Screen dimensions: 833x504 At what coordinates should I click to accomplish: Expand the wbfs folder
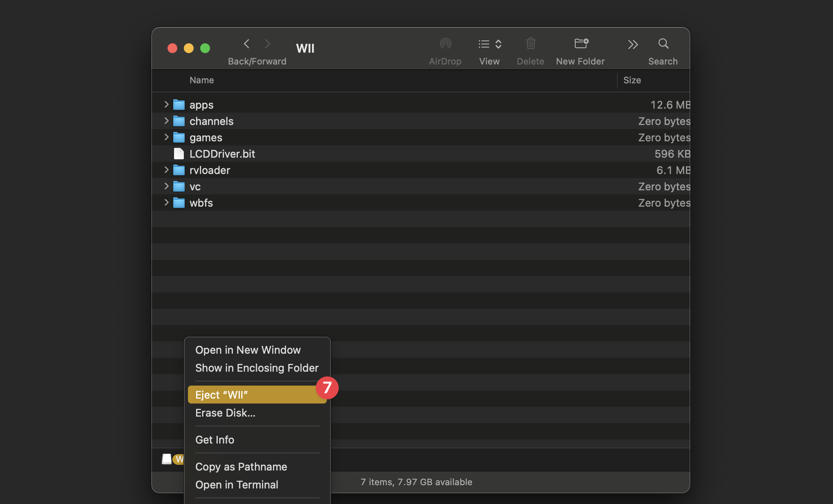coord(166,203)
